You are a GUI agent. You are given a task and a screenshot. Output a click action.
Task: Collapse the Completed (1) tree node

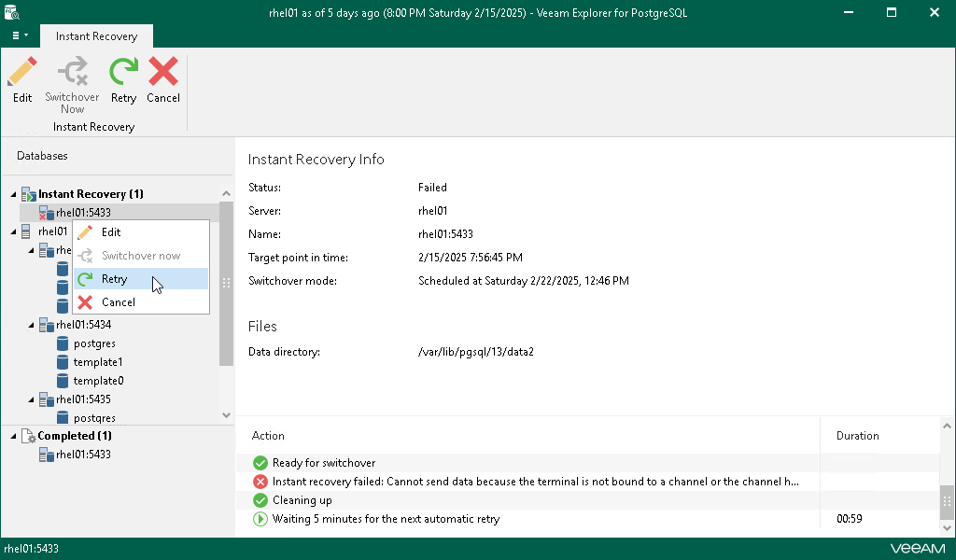13,436
